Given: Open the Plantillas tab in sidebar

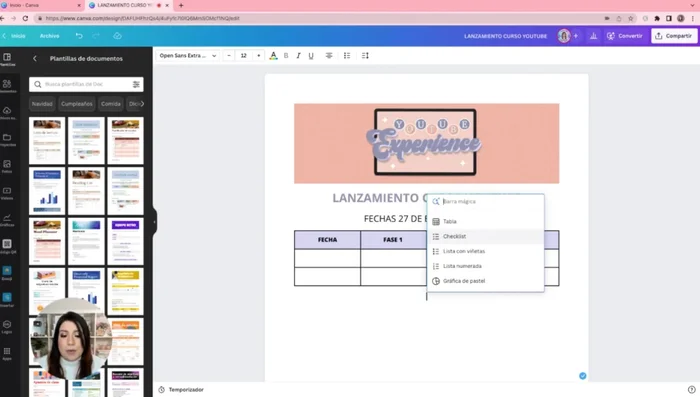Looking at the screenshot, I should [7, 59].
